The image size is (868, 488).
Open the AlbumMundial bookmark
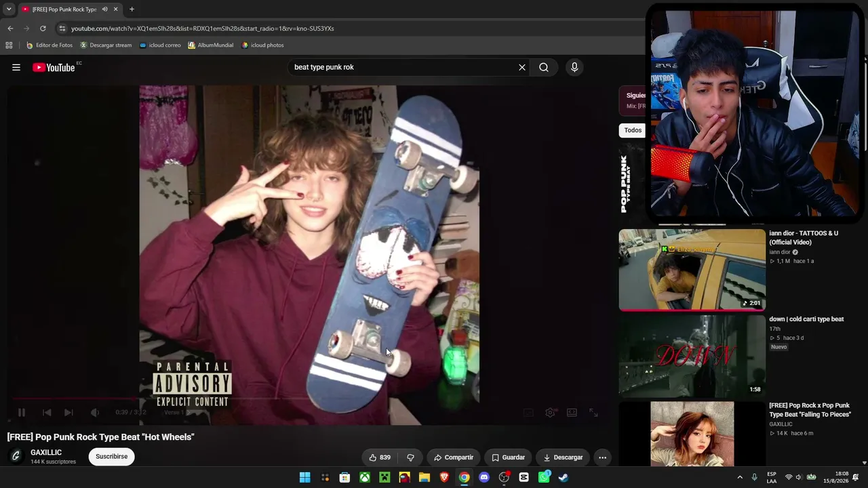click(210, 45)
